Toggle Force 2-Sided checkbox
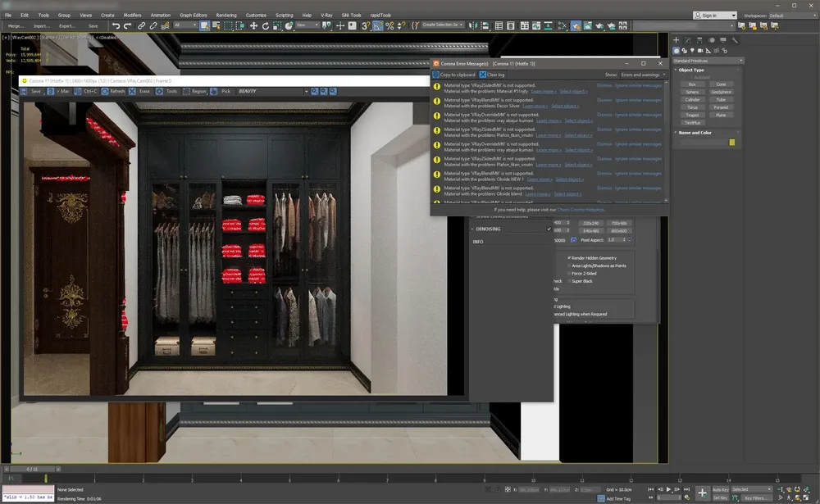 (569, 274)
